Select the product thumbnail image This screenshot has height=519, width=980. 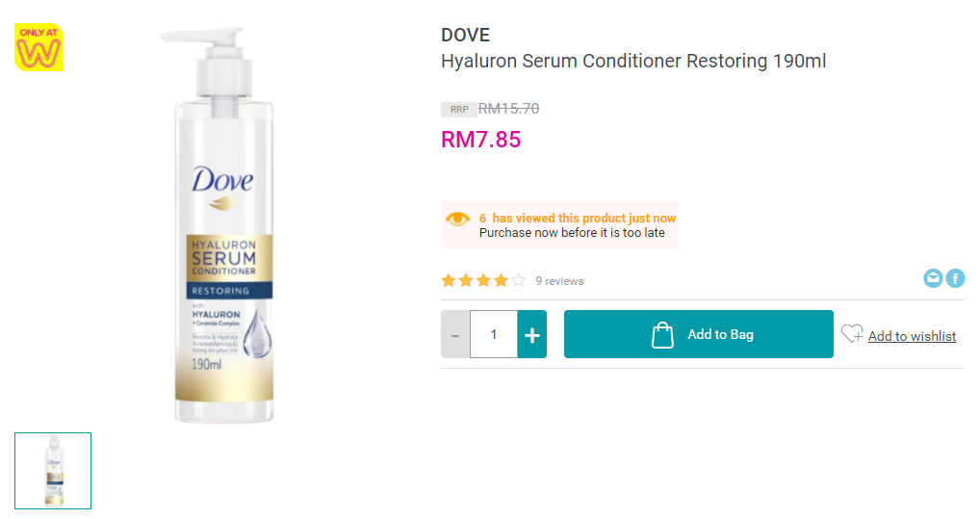pyautogui.click(x=53, y=471)
